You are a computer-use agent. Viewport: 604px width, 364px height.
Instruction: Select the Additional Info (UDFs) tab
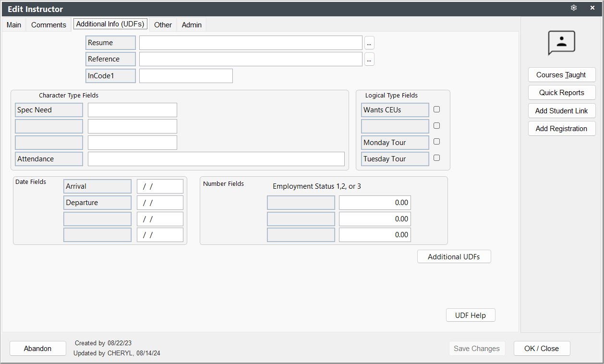[110, 24]
